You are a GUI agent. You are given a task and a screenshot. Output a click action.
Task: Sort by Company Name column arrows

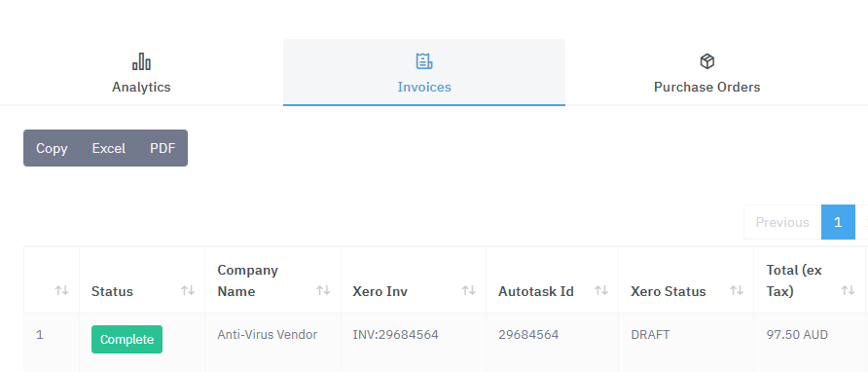pos(323,290)
